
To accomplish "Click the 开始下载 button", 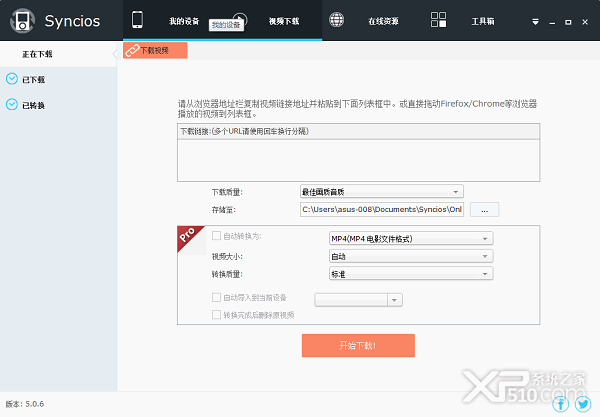I will (358, 345).
